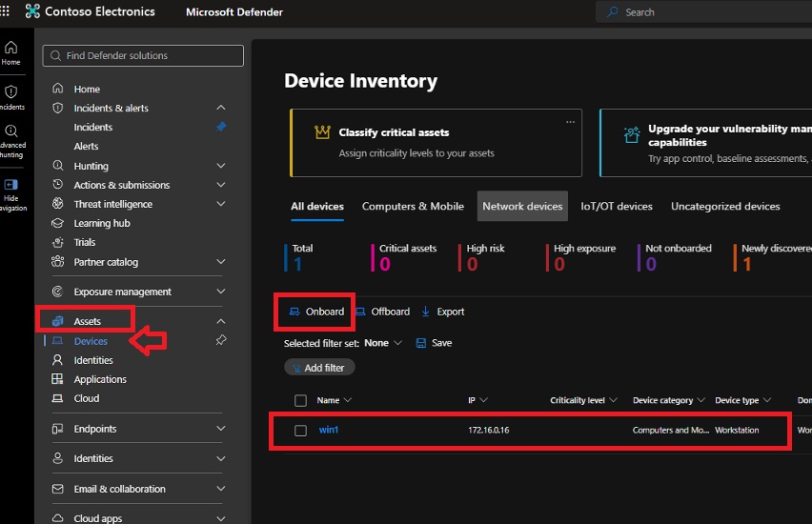The width and height of the screenshot is (812, 524).
Task: Open Incidents shield icon in left rail
Action: click(10, 91)
